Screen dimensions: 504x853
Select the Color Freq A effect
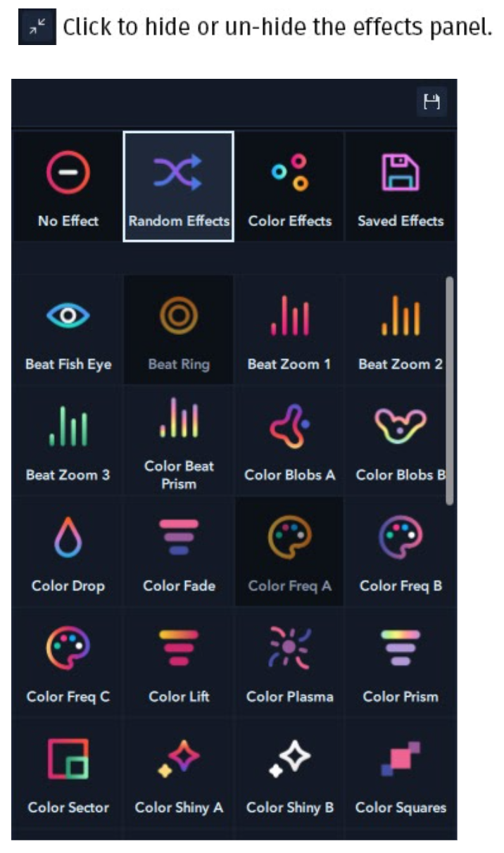tap(289, 551)
